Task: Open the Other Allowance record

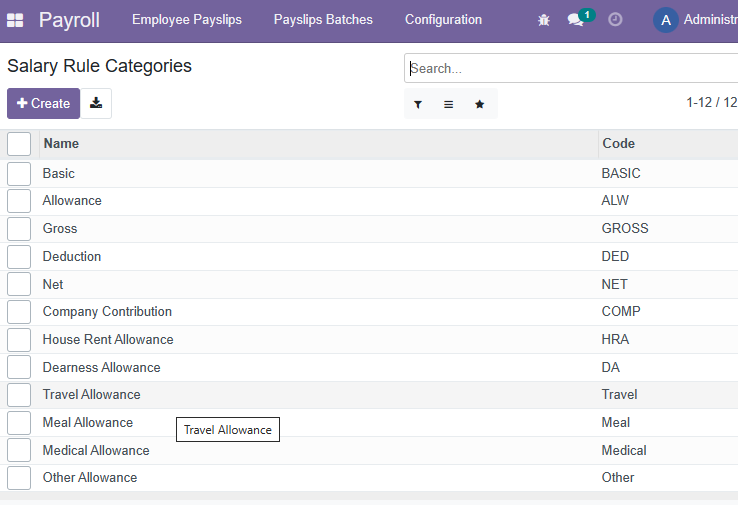Action: point(90,478)
